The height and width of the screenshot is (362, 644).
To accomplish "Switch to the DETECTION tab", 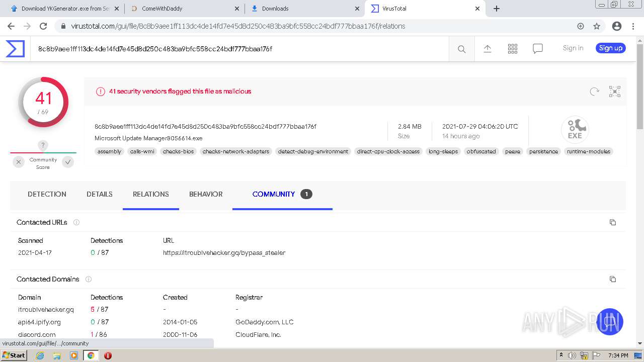I will [x=47, y=194].
